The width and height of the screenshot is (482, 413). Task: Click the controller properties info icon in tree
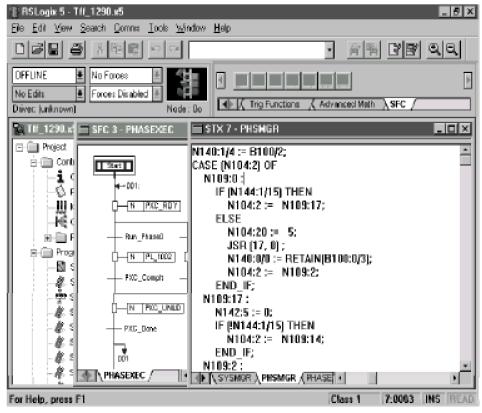click(x=60, y=176)
